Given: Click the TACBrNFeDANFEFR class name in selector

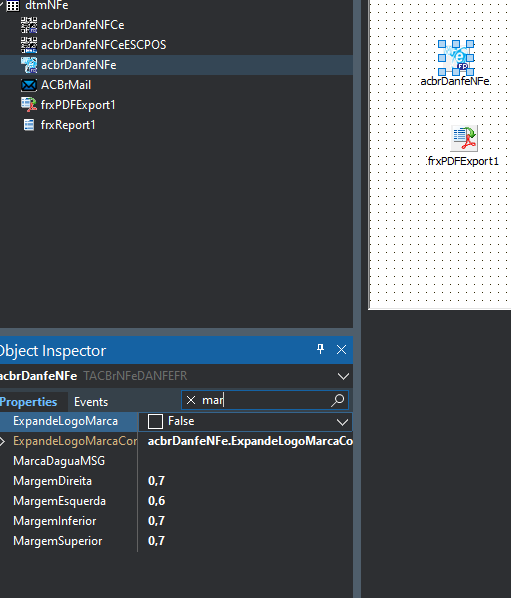Looking at the screenshot, I should [x=135, y=376].
